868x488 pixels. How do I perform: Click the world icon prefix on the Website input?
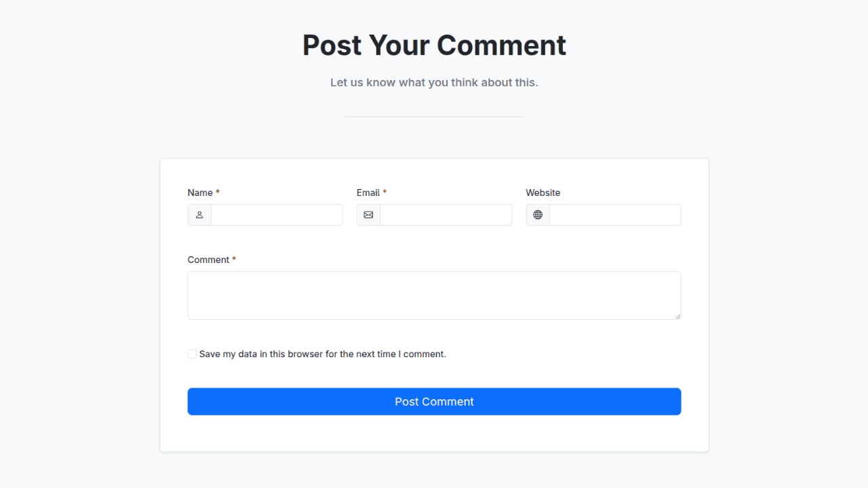coord(537,214)
